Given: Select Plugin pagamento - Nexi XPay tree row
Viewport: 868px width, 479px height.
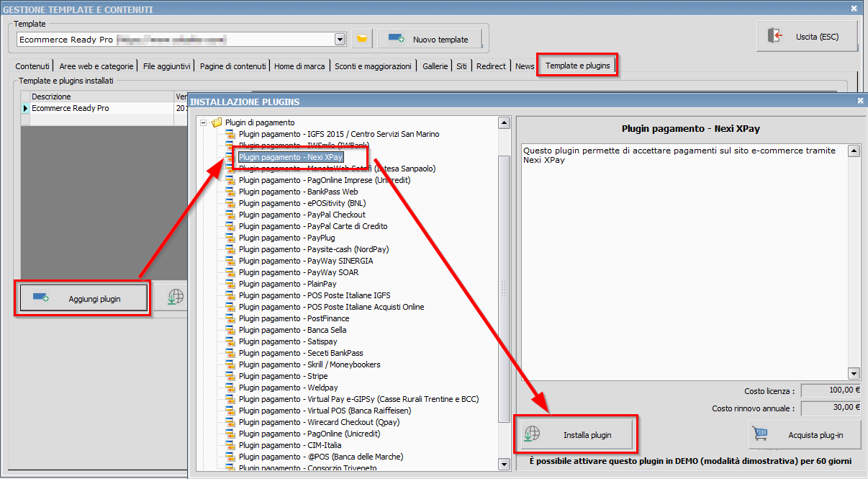Looking at the screenshot, I should pos(291,157).
